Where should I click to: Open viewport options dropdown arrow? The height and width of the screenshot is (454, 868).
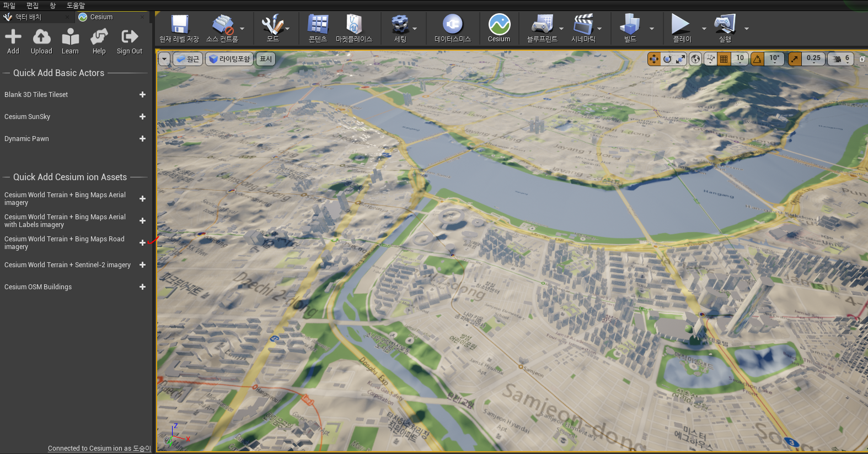click(164, 59)
